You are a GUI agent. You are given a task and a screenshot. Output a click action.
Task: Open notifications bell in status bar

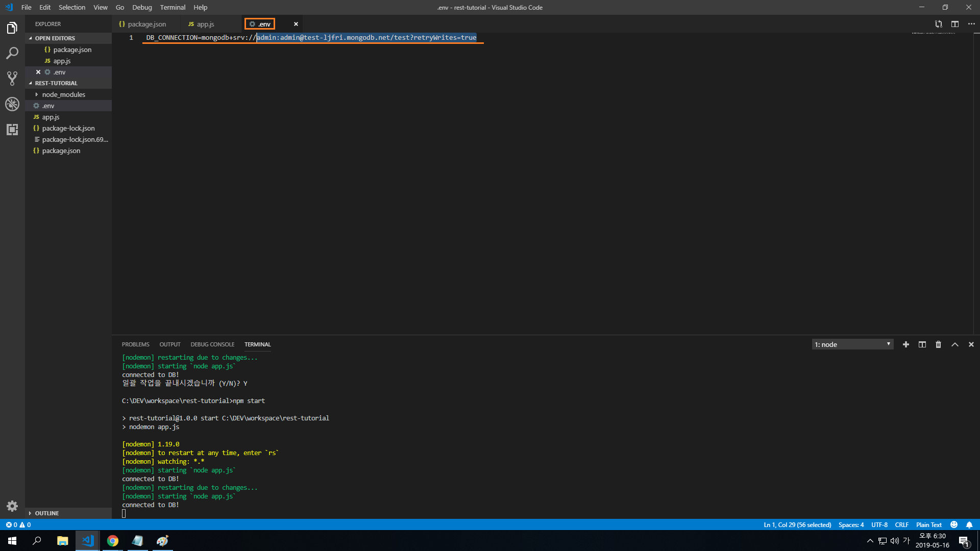point(969,524)
